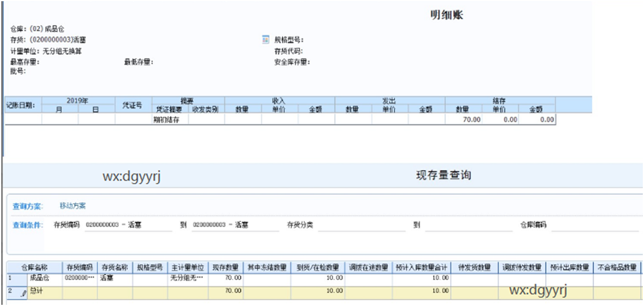This screenshot has height=306, width=644.
Task: Click the 10.00 预计入库数量合计 cell in the 成品仓 row
Action: (x=422, y=280)
